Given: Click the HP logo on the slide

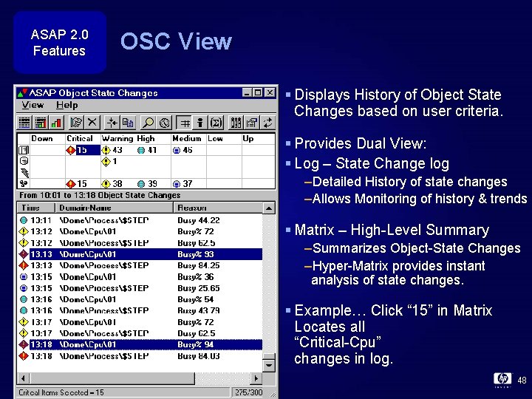Looking at the screenshot, I should [502, 379].
